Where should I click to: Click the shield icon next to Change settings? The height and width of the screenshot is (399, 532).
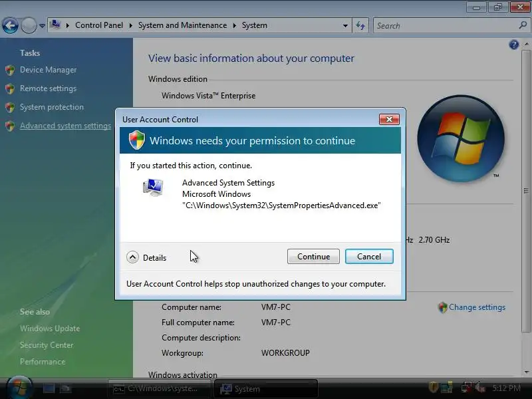443,307
